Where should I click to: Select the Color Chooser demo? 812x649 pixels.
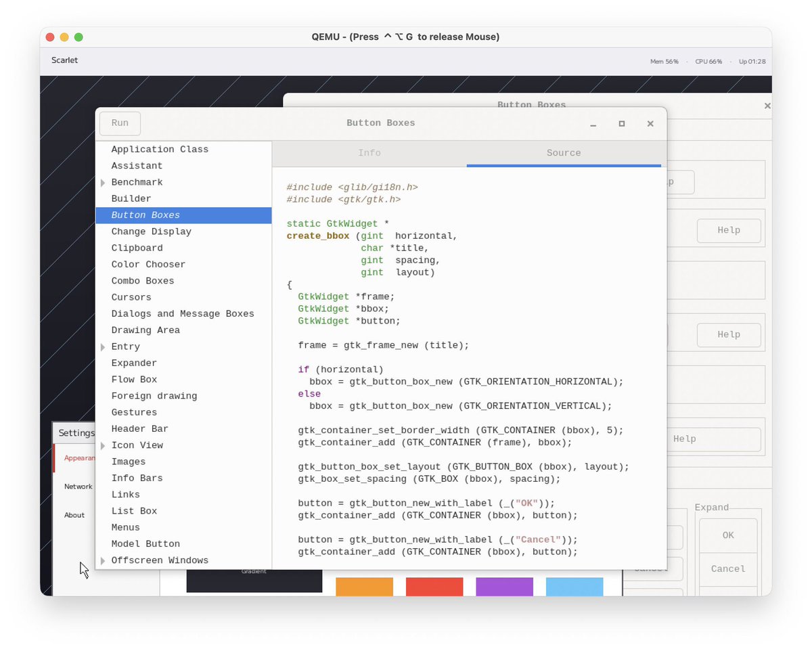coord(183,265)
